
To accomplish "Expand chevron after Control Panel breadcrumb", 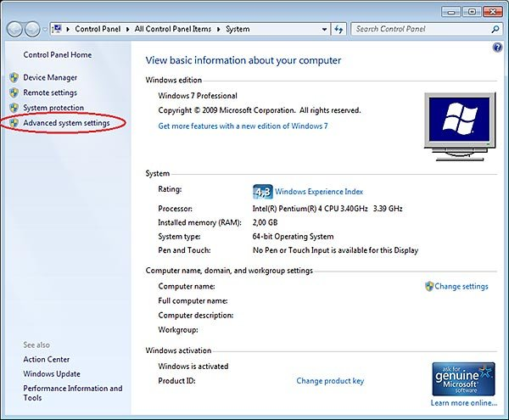I will click(x=127, y=29).
